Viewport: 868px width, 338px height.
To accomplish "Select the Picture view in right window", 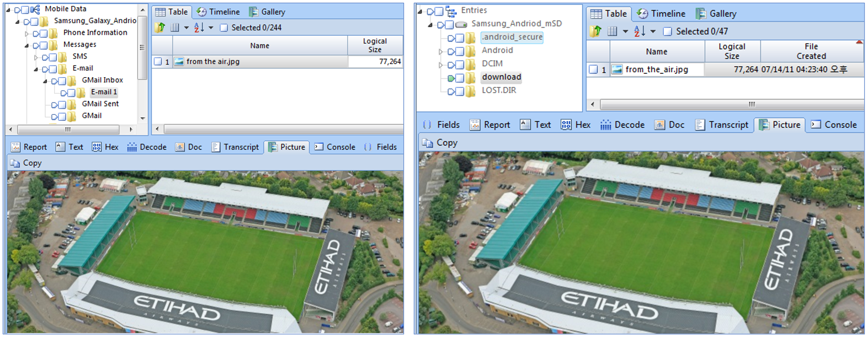I will (780, 125).
